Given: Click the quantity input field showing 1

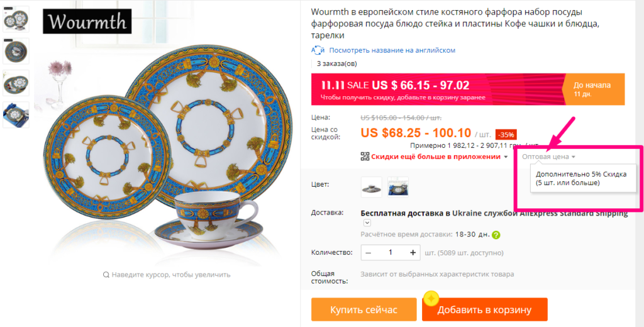Looking at the screenshot, I should (391, 252).
